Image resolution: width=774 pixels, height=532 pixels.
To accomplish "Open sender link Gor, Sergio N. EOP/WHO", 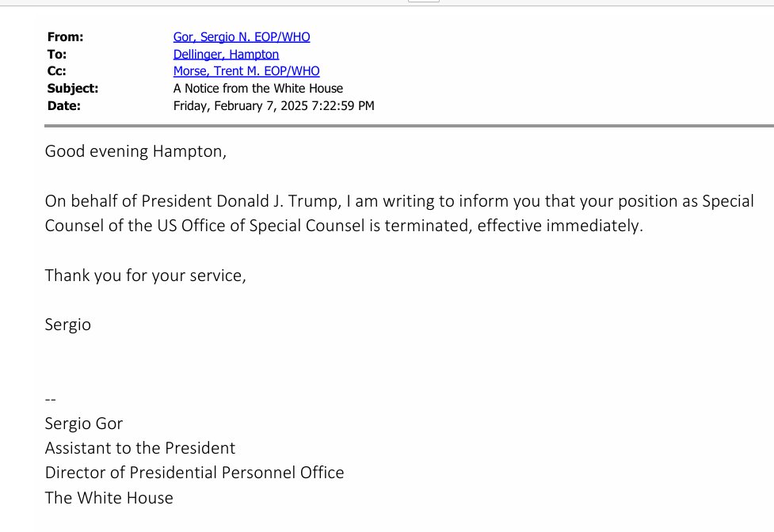I will [x=242, y=36].
